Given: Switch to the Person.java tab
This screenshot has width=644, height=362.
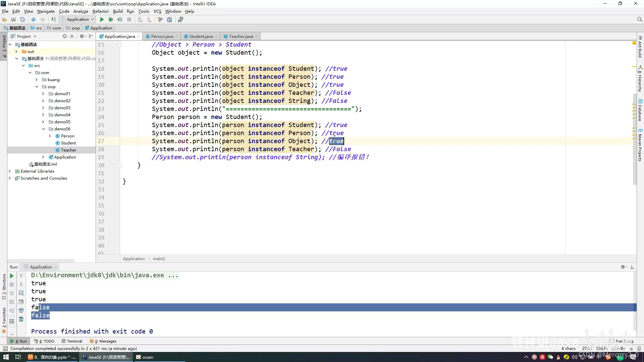Looking at the screenshot, I should (162, 36).
